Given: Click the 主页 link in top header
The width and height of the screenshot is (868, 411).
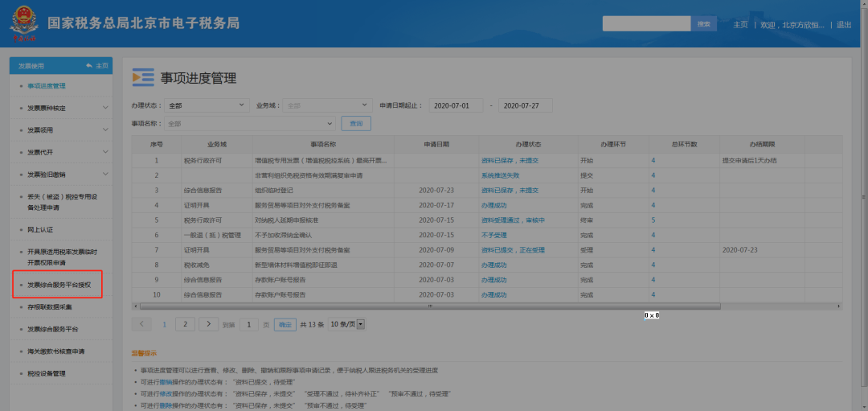Looking at the screenshot, I should (x=740, y=24).
